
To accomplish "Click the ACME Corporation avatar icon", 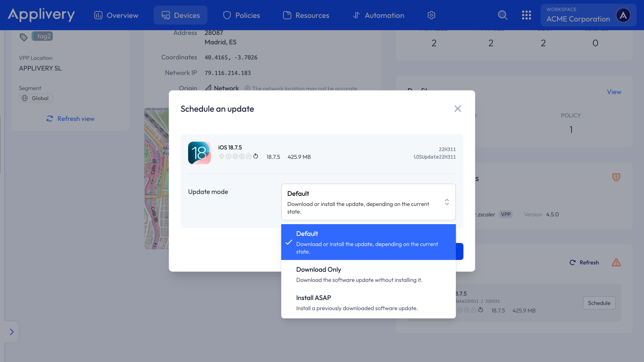I will (623, 15).
